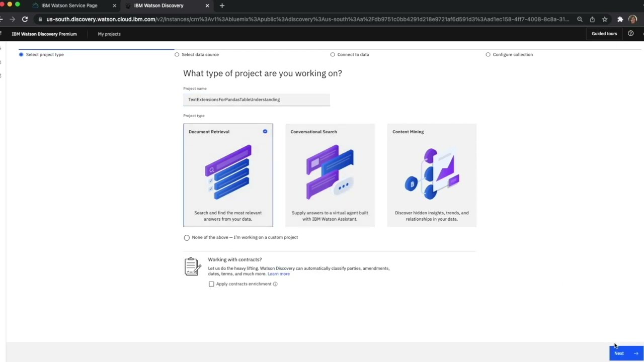This screenshot has height=362, width=644.
Task: Click the Project name input field
Action: pyautogui.click(x=257, y=100)
